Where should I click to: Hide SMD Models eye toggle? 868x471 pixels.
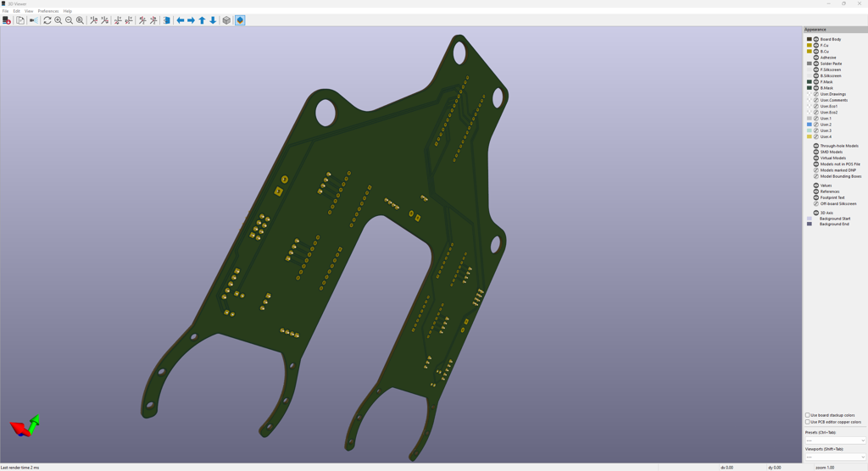[816, 152]
